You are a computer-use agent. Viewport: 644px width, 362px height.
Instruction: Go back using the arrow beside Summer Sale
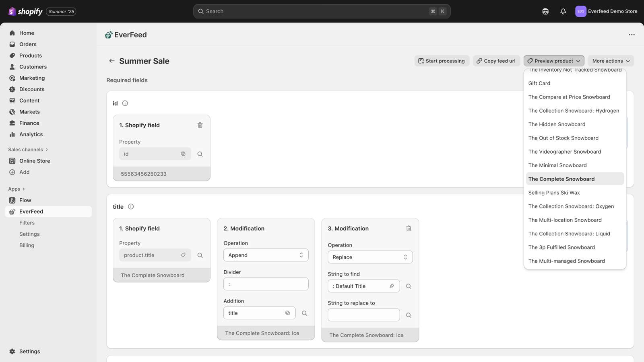point(111,61)
